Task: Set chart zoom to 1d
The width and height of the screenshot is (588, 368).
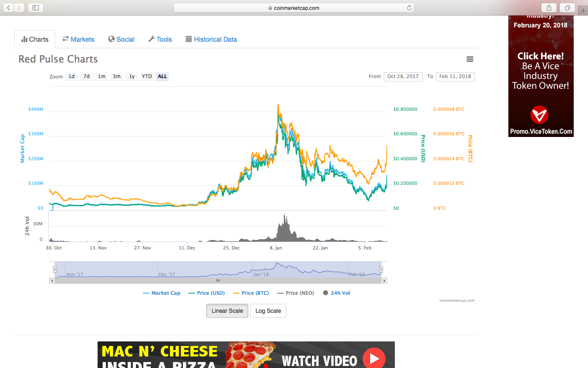Action: click(71, 76)
